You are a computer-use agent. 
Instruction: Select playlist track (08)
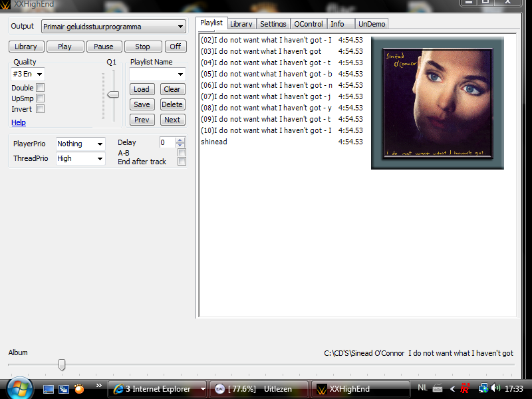point(281,108)
